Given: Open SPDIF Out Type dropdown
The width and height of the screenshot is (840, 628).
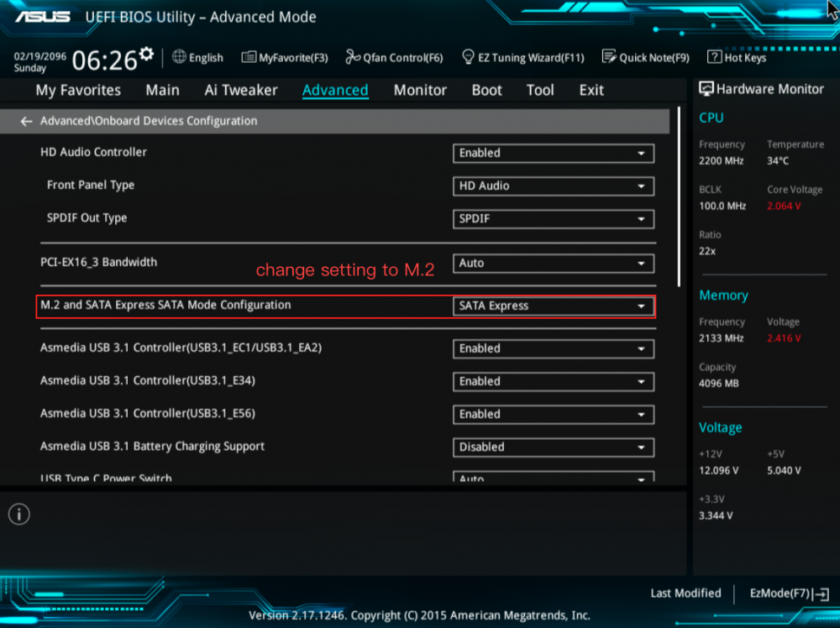Looking at the screenshot, I should pos(554,219).
